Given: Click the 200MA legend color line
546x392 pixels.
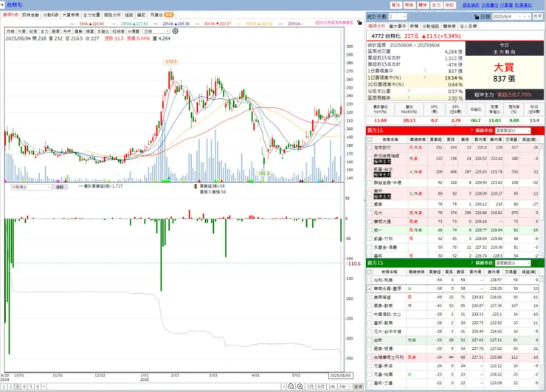Looking at the screenshot, I should [281, 24].
